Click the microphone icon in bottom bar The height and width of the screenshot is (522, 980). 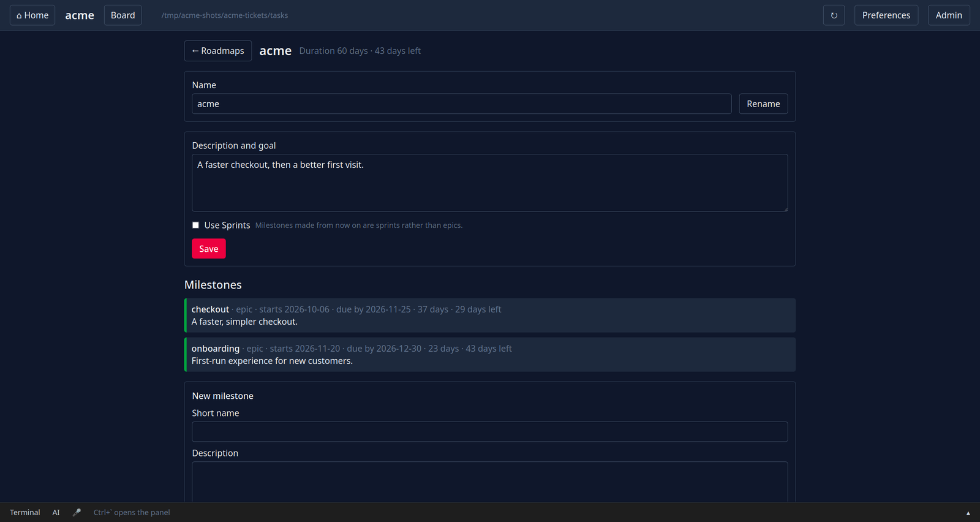click(x=77, y=512)
